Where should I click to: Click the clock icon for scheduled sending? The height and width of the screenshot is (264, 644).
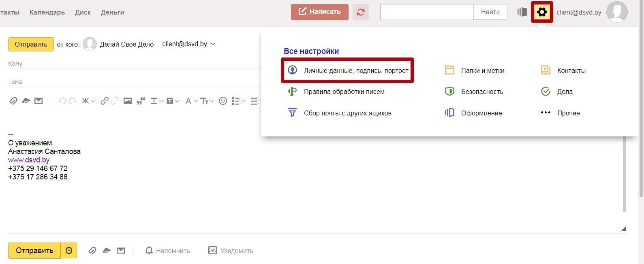[x=69, y=251]
